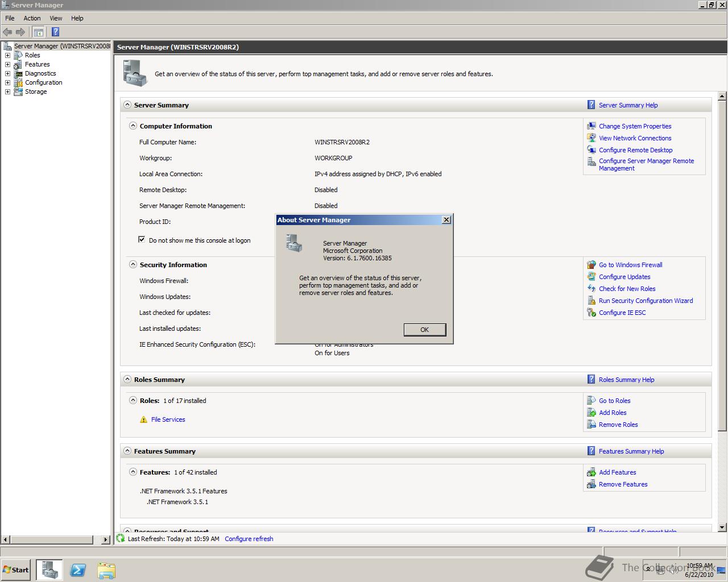Viewport: 728px width, 582px height.
Task: Click the Check for New Roles icon
Action: pos(591,289)
